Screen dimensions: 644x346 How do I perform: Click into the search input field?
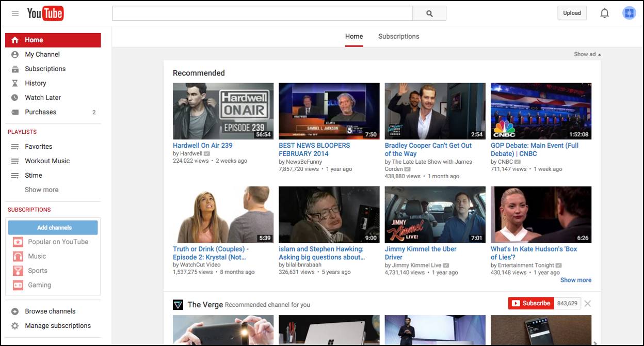tap(262, 13)
